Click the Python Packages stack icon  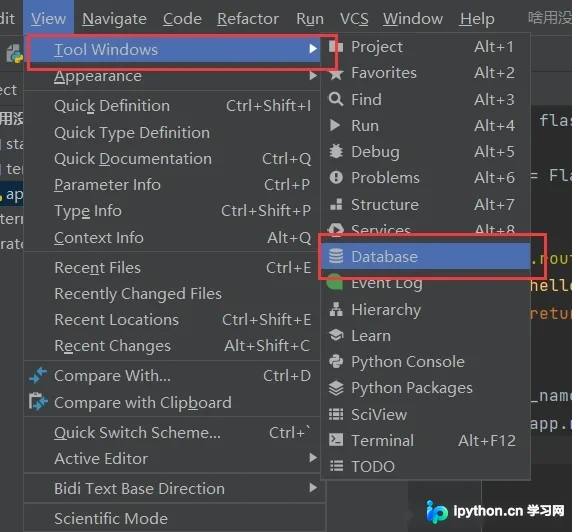pyautogui.click(x=336, y=388)
